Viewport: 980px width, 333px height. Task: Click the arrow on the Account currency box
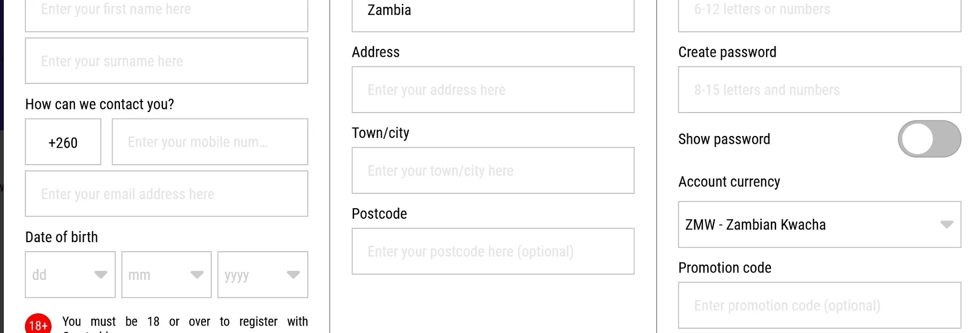(947, 225)
